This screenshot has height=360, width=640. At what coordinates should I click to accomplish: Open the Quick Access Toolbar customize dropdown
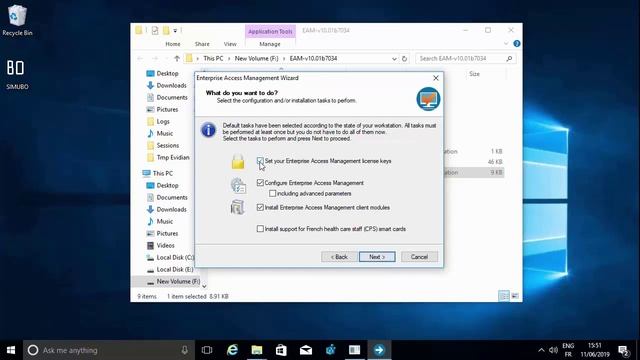coord(175,31)
